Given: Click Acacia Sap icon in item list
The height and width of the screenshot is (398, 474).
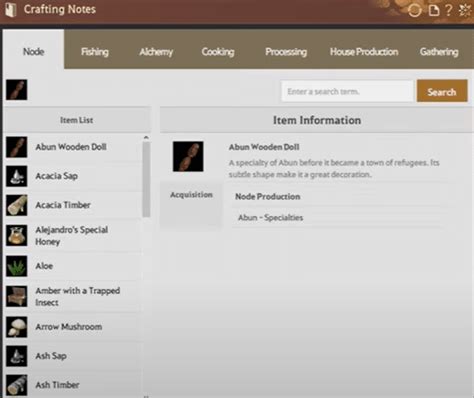Looking at the screenshot, I should [16, 176].
